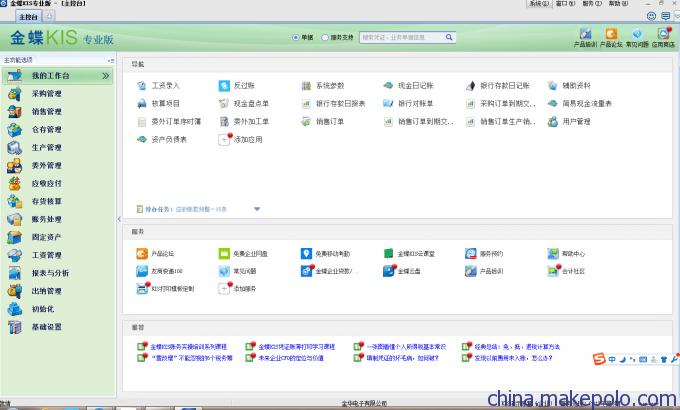
Task: Click the Sogou IME S icon
Action: (x=599, y=359)
